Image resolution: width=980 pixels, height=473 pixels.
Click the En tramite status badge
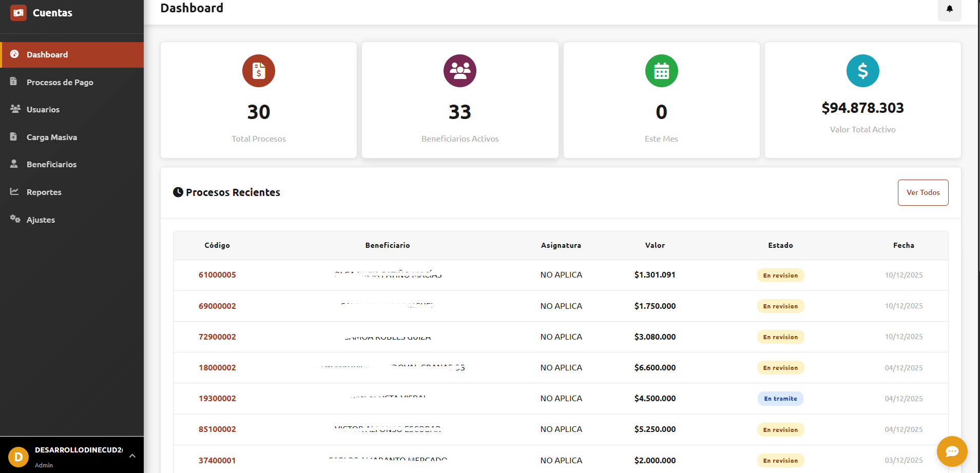780,398
